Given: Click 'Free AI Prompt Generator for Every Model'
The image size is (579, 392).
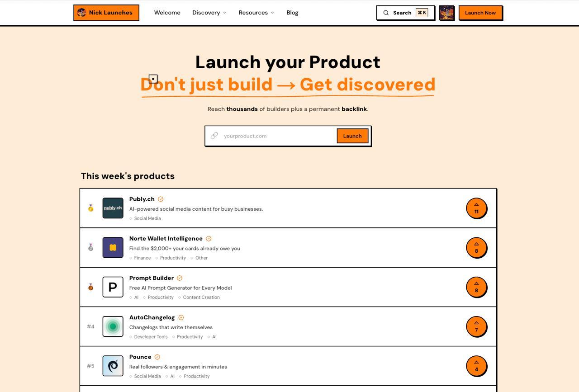Looking at the screenshot, I should click(x=180, y=288).
